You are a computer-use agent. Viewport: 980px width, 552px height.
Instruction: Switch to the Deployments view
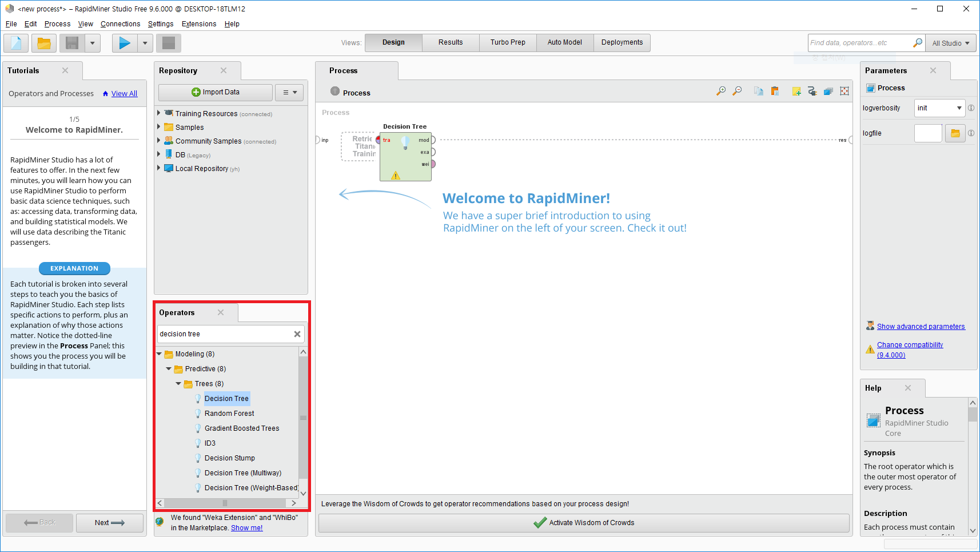(622, 42)
